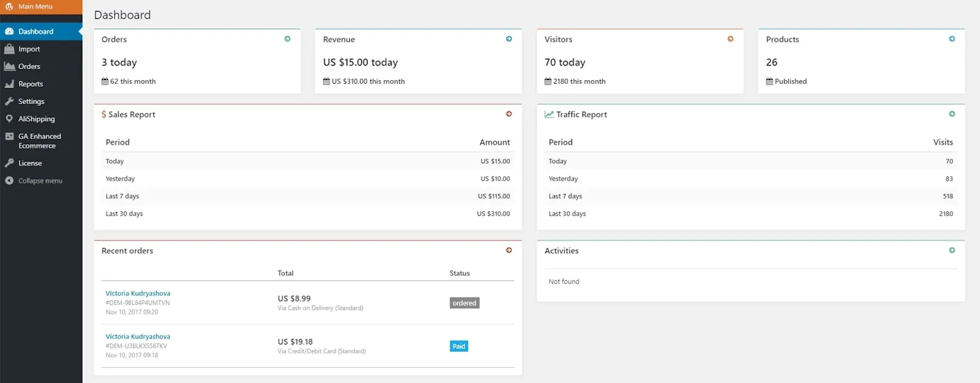This screenshot has width=980, height=383.
Task: Click the green arrow on Orders card
Action: [x=287, y=39]
